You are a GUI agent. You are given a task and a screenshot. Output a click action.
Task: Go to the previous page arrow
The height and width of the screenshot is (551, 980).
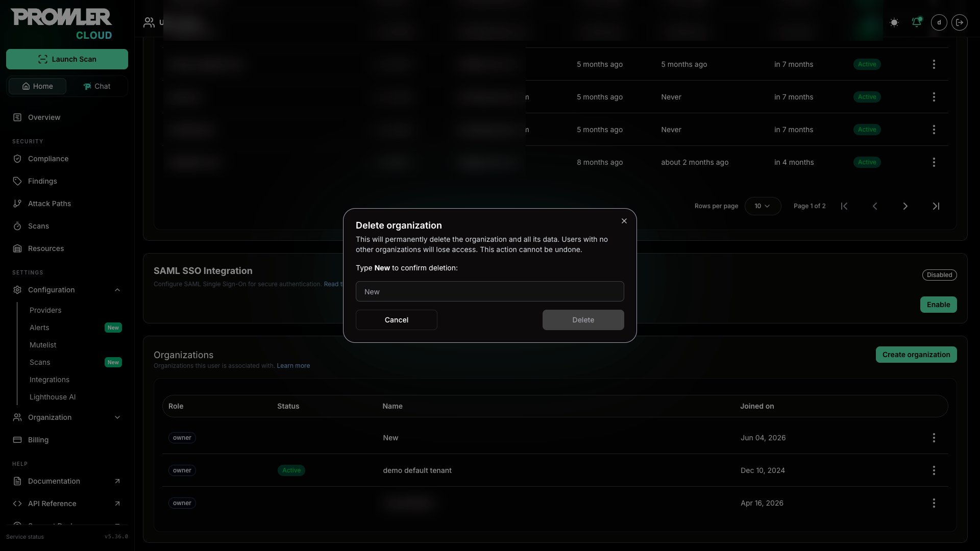click(x=875, y=206)
